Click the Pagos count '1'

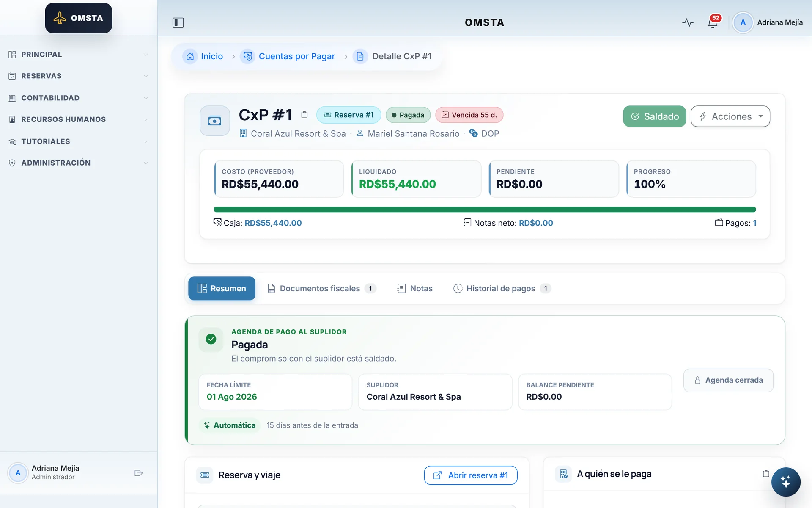(x=754, y=223)
